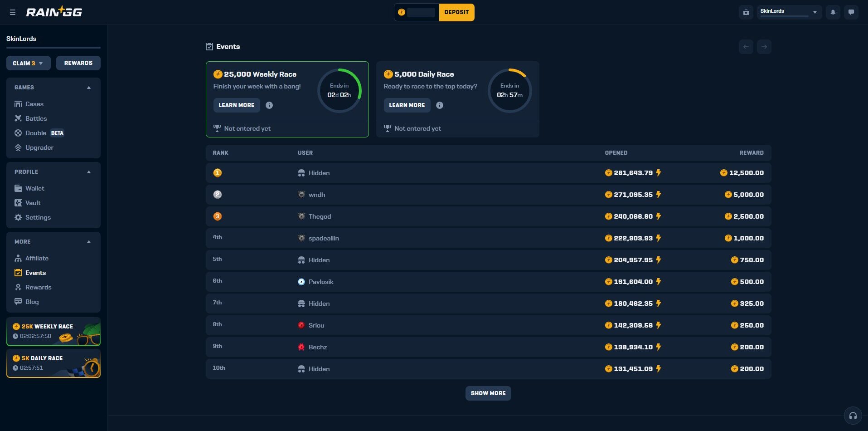Click the OPENED column header

point(616,153)
